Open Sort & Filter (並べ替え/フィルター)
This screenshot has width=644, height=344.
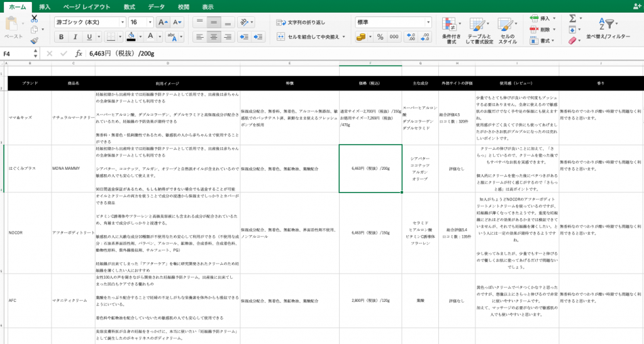coord(608,28)
